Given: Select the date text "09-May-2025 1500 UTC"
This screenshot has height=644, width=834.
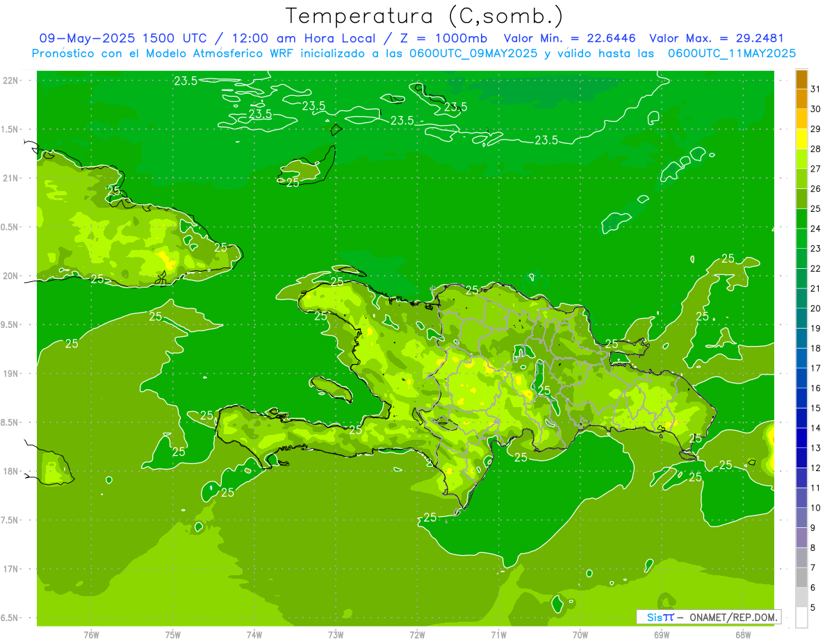Looking at the screenshot, I should [x=122, y=39].
